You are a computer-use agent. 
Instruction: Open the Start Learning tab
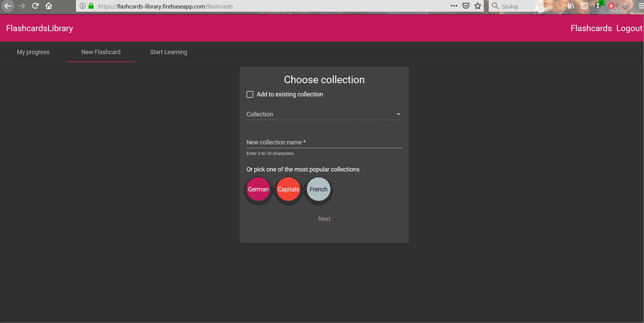tap(168, 52)
